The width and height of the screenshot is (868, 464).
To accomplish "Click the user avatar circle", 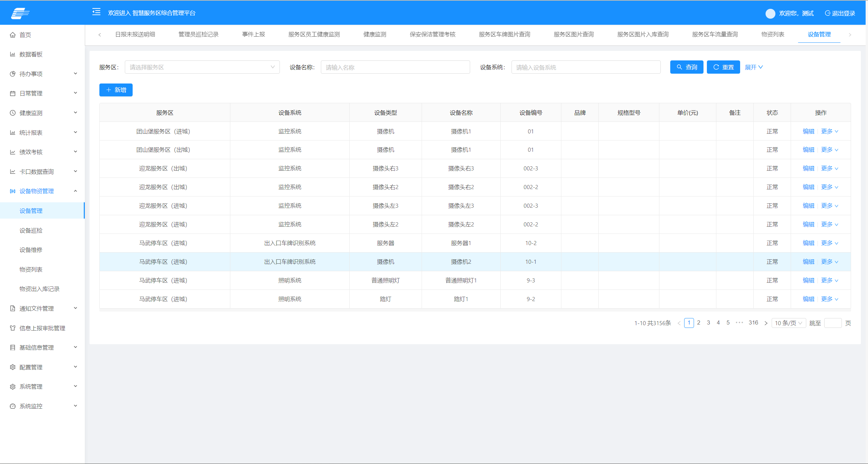I will pos(770,13).
